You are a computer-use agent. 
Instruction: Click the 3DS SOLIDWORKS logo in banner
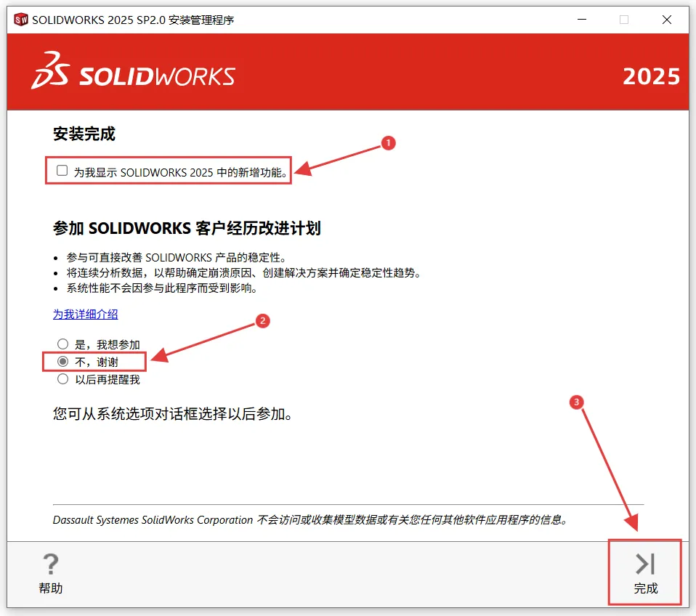point(133,71)
